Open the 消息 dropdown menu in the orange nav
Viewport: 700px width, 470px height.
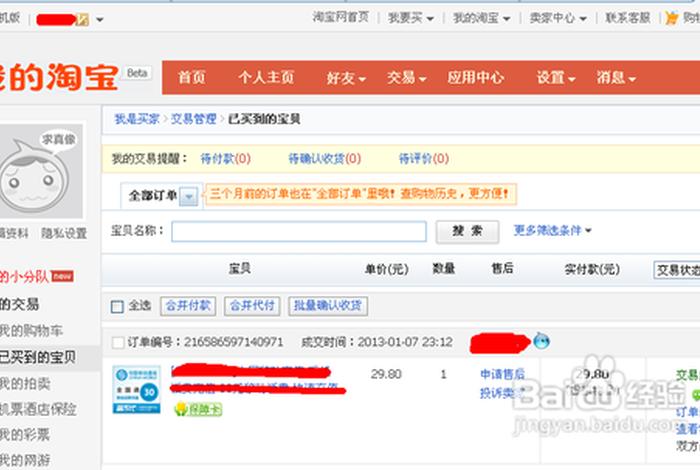(616, 78)
